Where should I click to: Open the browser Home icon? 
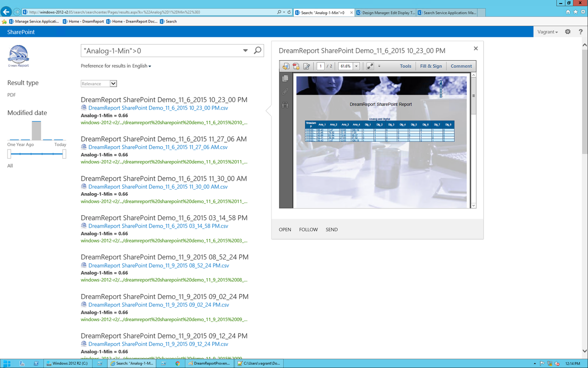(x=568, y=12)
